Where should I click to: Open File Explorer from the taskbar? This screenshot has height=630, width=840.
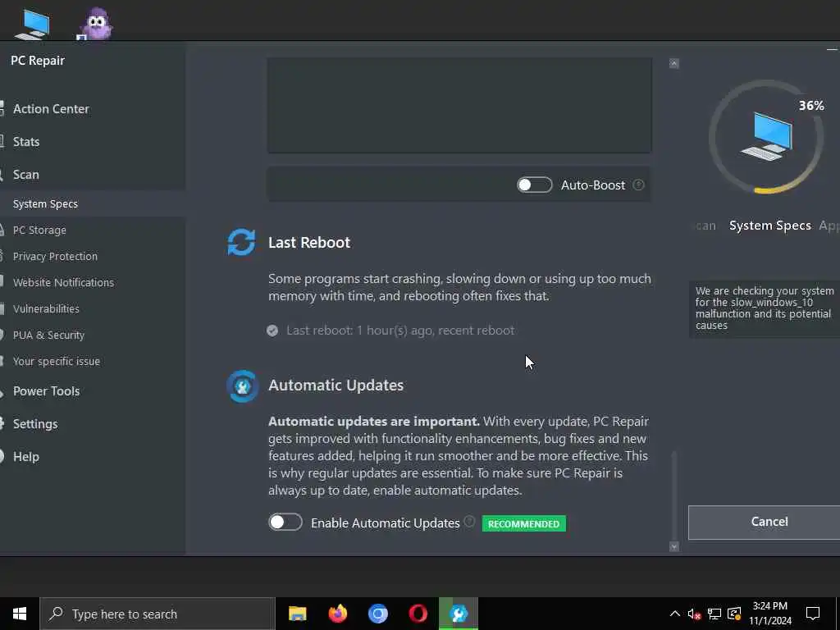[297, 614]
